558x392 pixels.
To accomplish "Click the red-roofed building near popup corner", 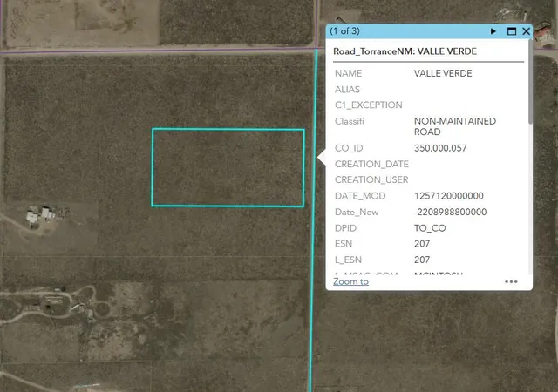I will [543, 31].
